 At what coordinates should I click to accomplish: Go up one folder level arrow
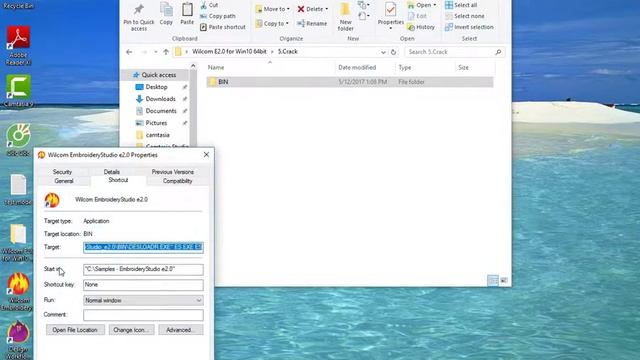166,52
